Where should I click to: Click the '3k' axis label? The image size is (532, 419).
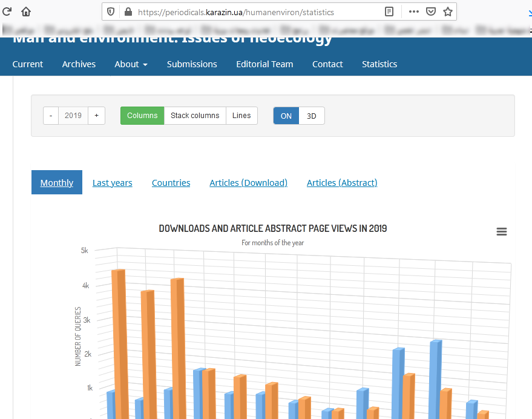point(87,320)
